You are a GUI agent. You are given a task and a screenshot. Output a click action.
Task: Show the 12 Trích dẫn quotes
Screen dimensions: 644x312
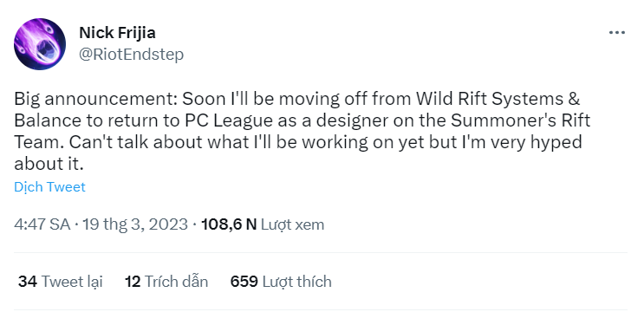(x=166, y=282)
